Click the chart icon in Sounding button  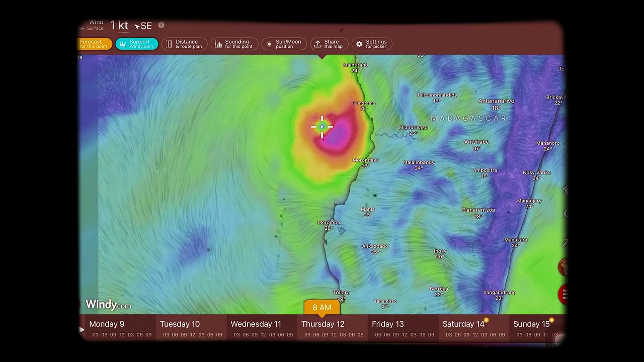218,44
